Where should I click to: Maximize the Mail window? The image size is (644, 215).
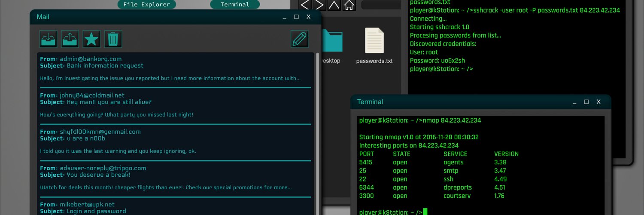coord(296,17)
